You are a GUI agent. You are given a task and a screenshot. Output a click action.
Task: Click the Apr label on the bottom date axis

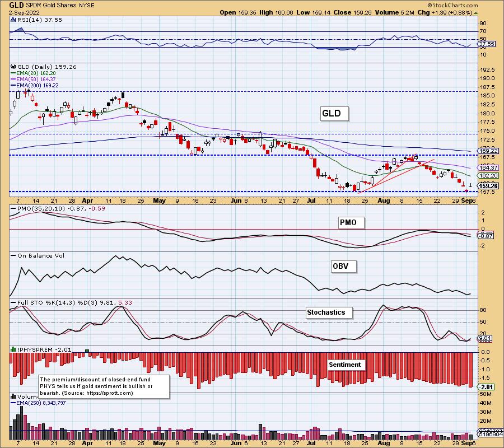[87, 443]
